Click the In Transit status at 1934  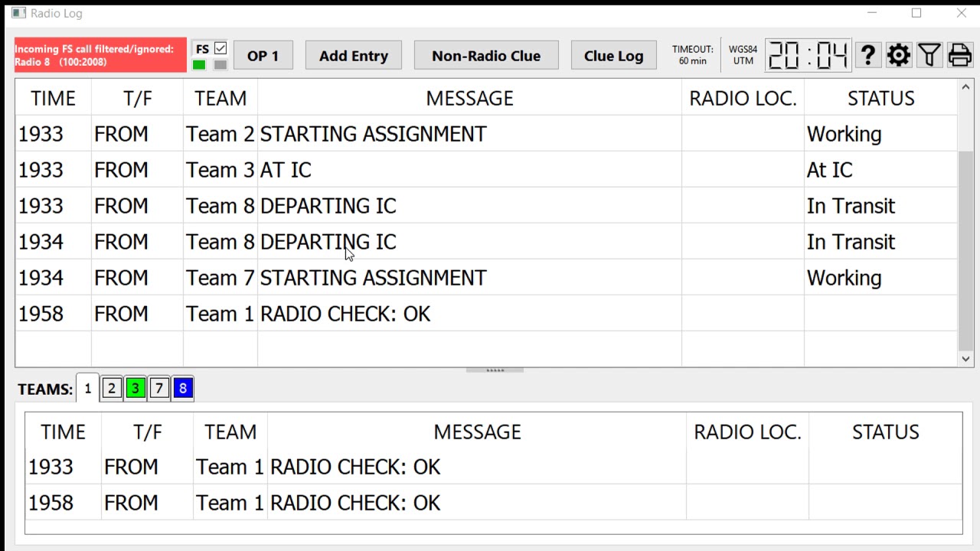point(880,242)
